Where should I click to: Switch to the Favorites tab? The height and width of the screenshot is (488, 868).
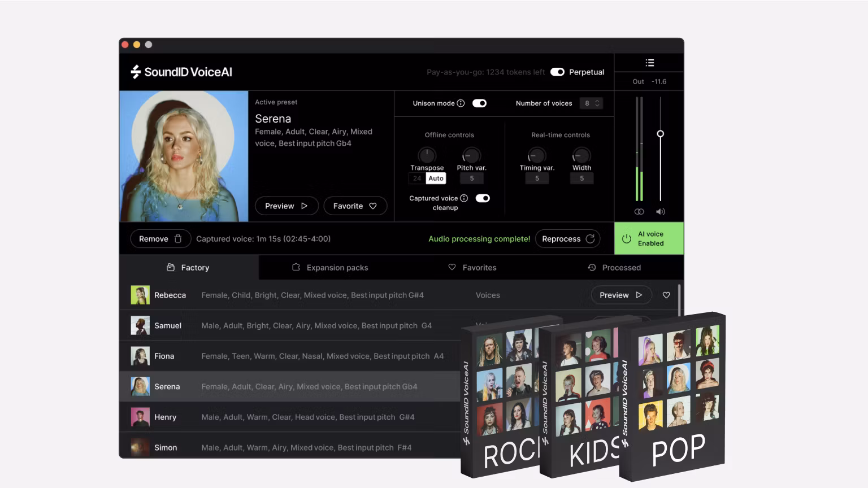472,268
